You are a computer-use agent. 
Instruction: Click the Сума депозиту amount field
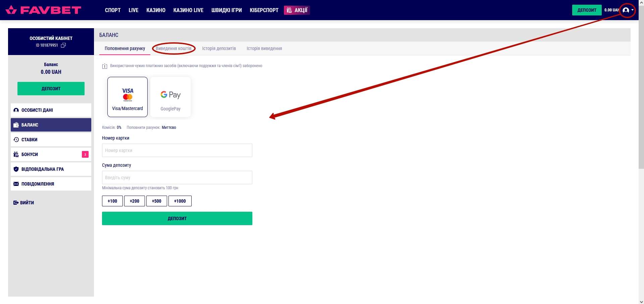coord(177,178)
